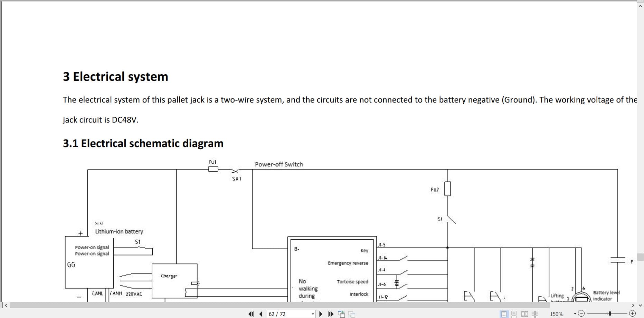The height and width of the screenshot is (318, 644).
Task: Click the vertical scrollbar up arrow
Action: (640, 6)
